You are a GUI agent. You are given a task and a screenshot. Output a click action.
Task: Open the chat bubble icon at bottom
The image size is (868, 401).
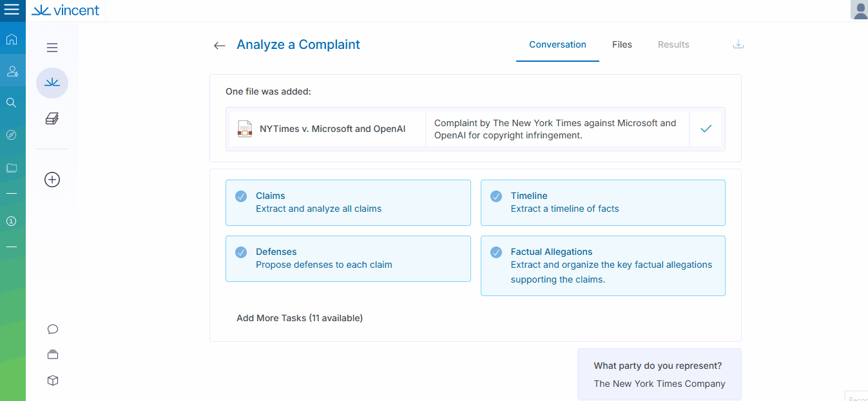click(x=53, y=329)
